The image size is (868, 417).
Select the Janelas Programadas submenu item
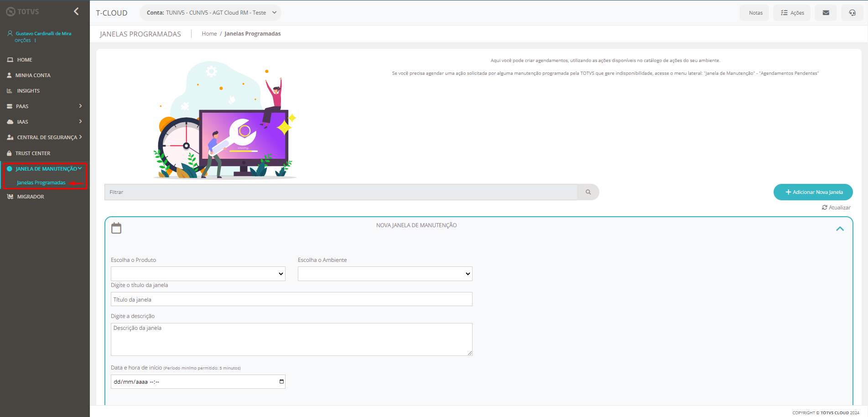point(41,182)
